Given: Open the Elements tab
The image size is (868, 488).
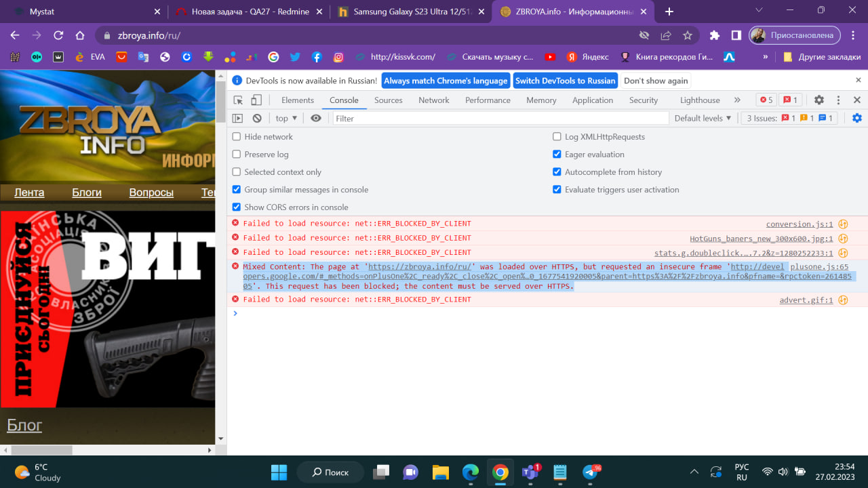Looking at the screenshot, I should point(298,100).
